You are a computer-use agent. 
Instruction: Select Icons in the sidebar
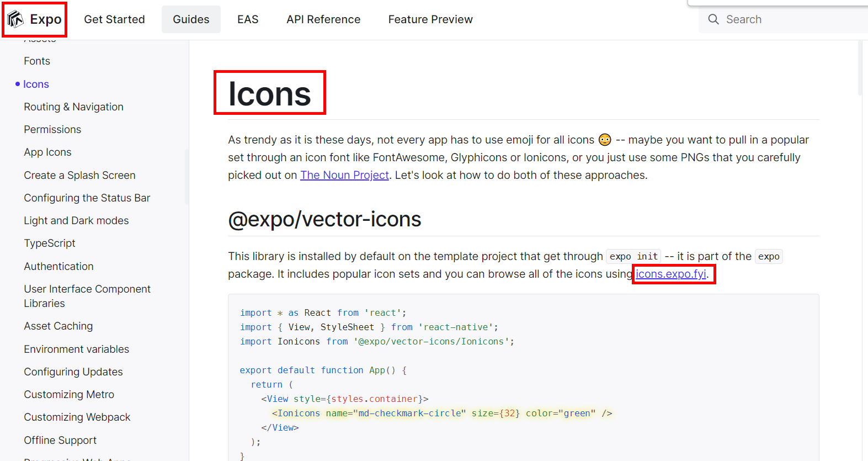click(36, 84)
